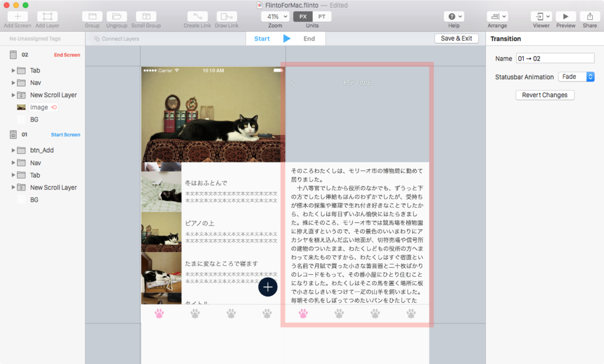Select the 01 Start Screen row
604x364 pixels.
pos(42,135)
